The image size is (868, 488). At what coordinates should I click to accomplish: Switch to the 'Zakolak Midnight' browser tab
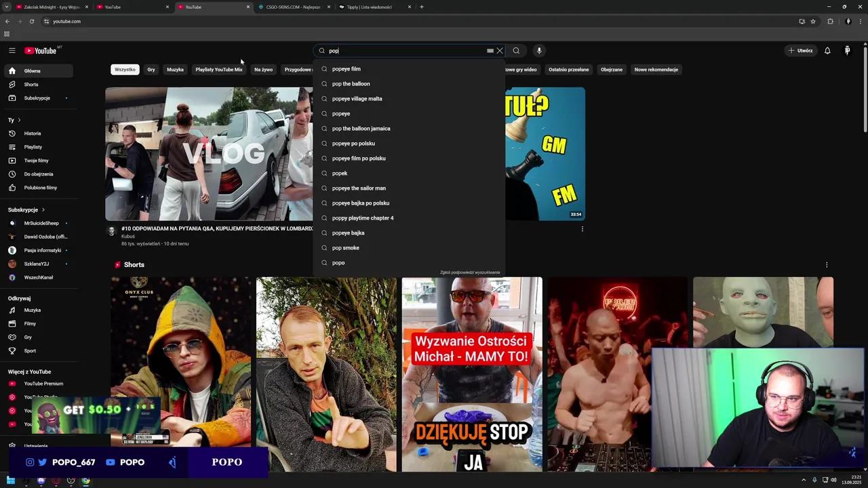(x=51, y=7)
